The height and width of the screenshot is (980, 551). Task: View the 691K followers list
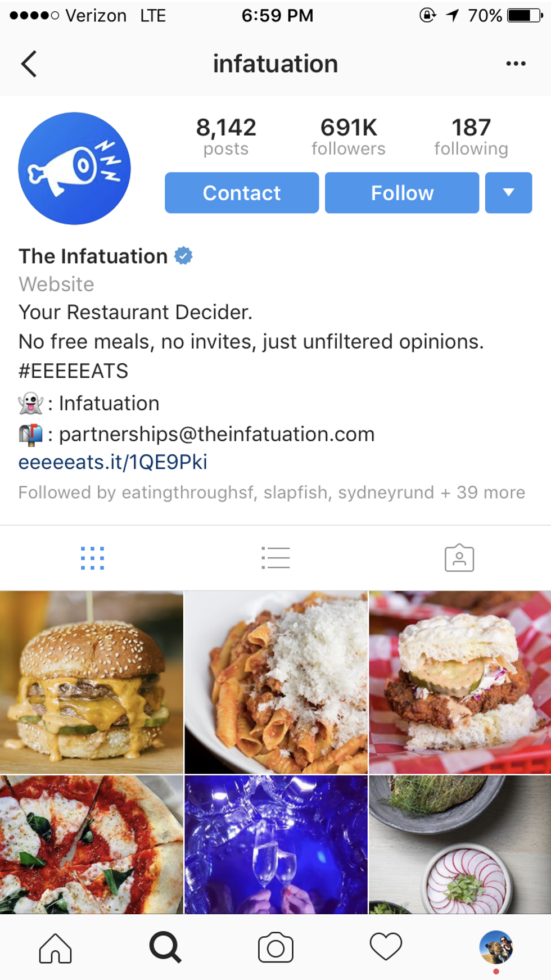click(x=349, y=137)
